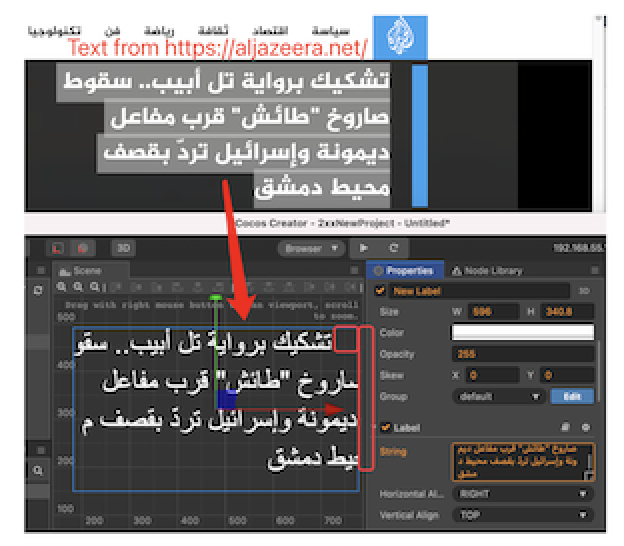
Task: Click the leftmost zoom magnifier in Scene toolbar
Action: point(61,287)
